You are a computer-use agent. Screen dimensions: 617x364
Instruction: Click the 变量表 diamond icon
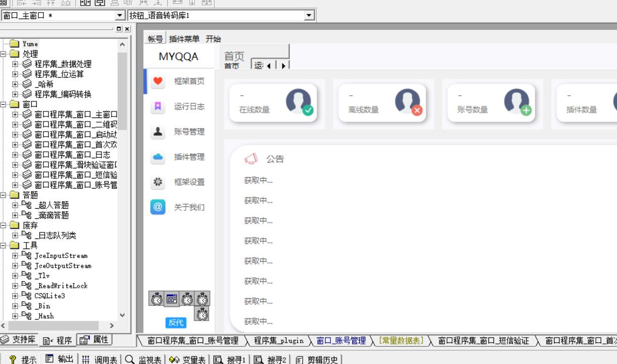pyautogui.click(x=175, y=359)
